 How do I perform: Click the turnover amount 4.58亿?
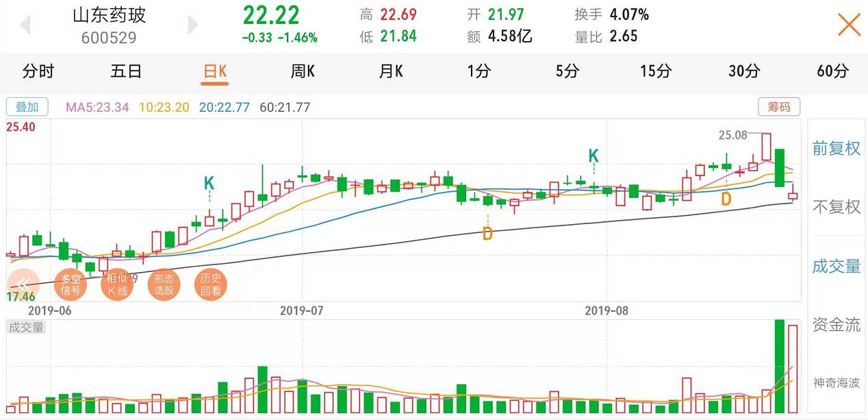[510, 36]
